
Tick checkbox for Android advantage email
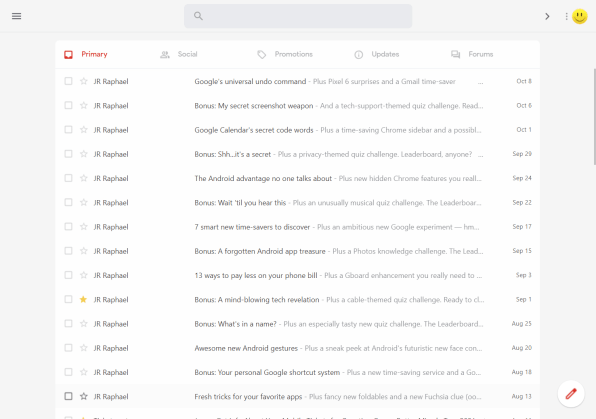68,178
